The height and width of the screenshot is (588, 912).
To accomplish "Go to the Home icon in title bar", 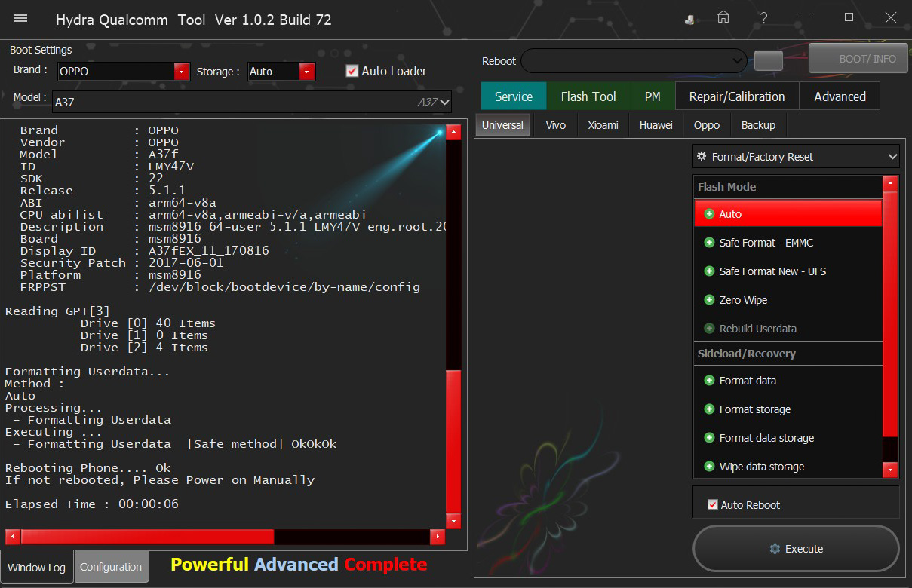I will 723,17.
